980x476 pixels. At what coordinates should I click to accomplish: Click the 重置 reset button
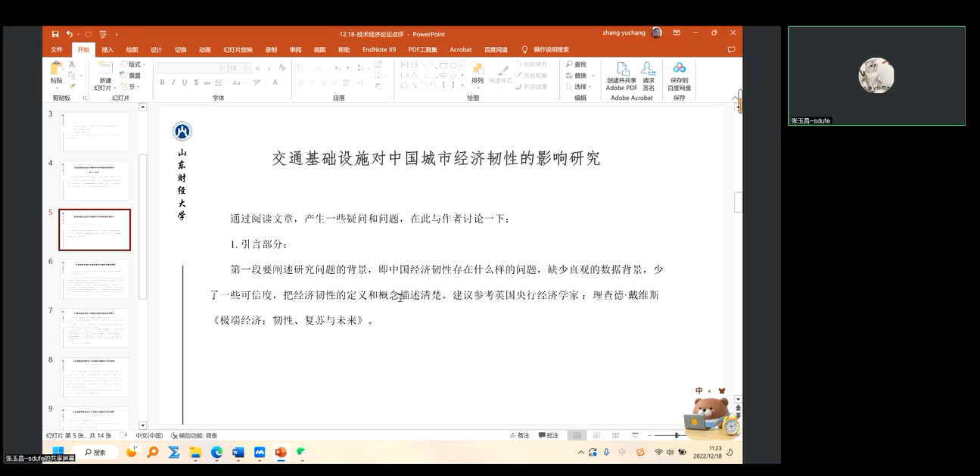coord(134,76)
